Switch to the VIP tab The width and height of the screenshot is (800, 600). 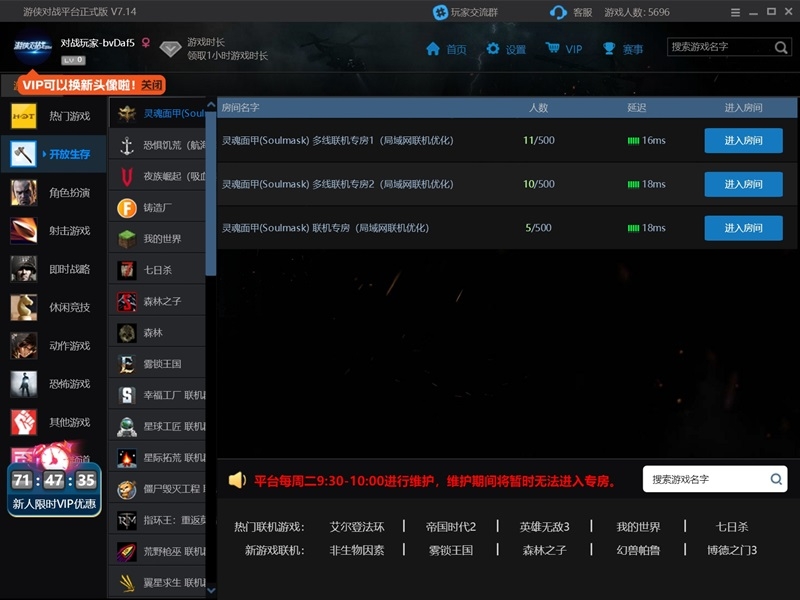(x=564, y=47)
